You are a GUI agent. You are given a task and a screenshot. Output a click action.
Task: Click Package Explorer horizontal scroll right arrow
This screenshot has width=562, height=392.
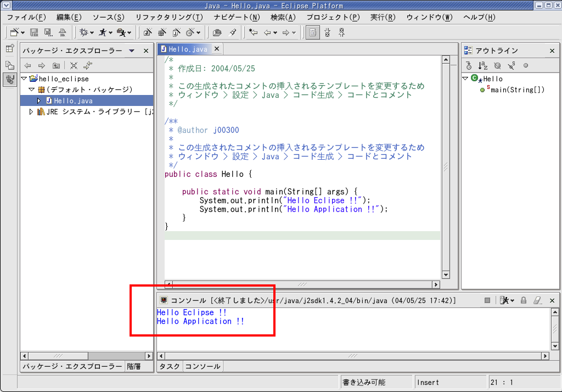pyautogui.click(x=149, y=356)
